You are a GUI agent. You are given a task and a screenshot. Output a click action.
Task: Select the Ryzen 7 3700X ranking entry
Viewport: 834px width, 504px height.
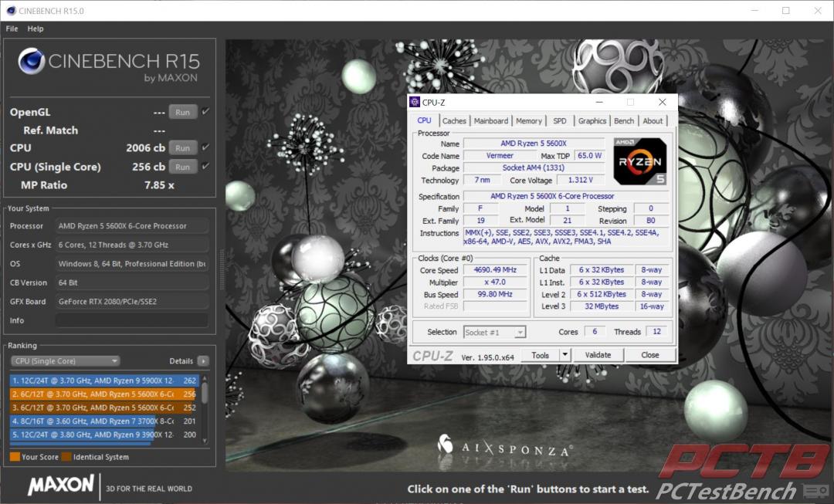104,421
